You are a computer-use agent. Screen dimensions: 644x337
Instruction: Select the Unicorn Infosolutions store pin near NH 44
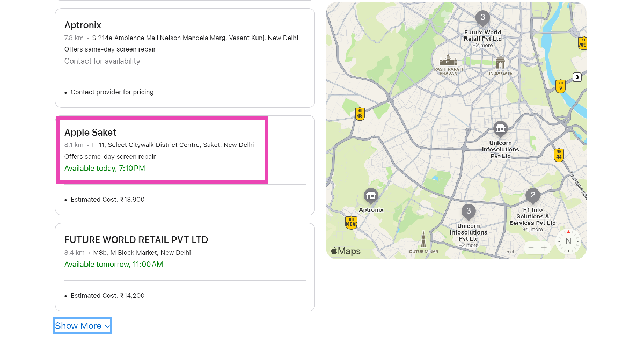tap(501, 129)
